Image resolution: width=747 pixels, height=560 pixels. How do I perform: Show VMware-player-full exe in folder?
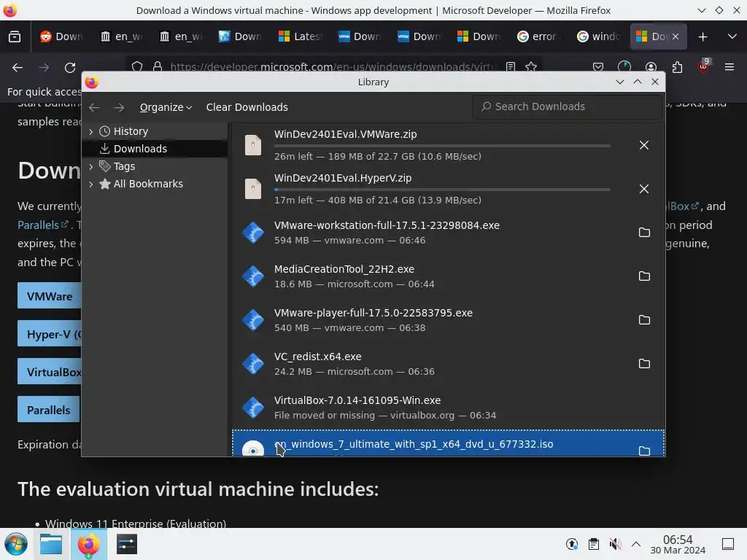point(644,320)
